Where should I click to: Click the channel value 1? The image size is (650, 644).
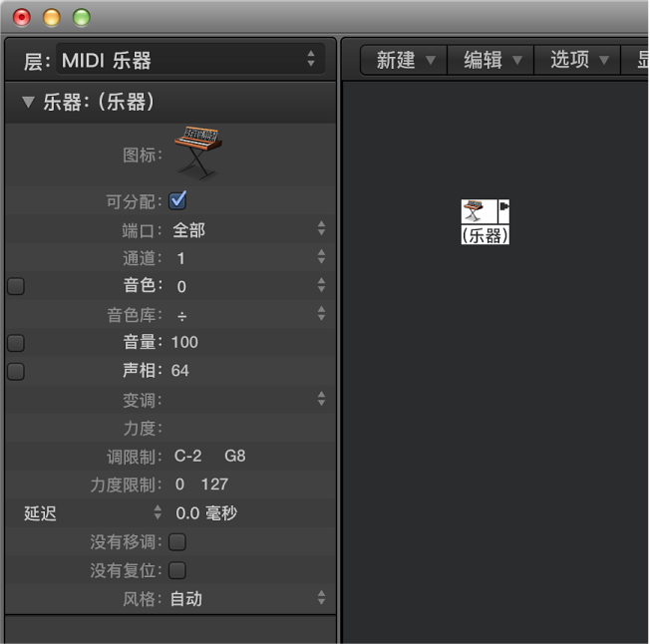point(180,258)
